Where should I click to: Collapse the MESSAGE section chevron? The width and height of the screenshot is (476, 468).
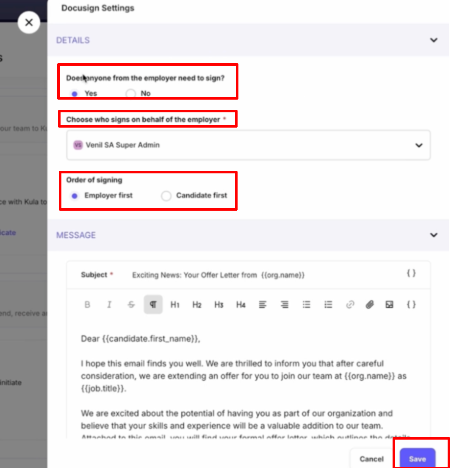434,235
